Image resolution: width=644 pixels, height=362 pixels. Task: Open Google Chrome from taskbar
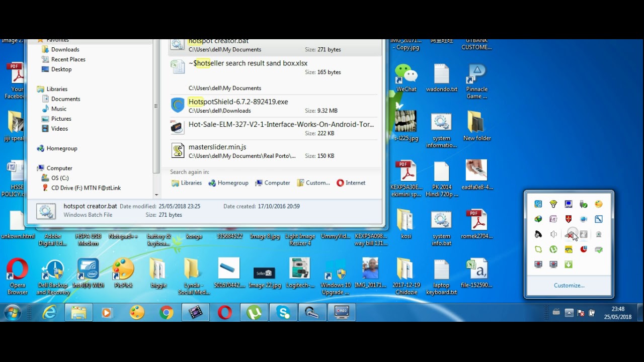tap(166, 313)
